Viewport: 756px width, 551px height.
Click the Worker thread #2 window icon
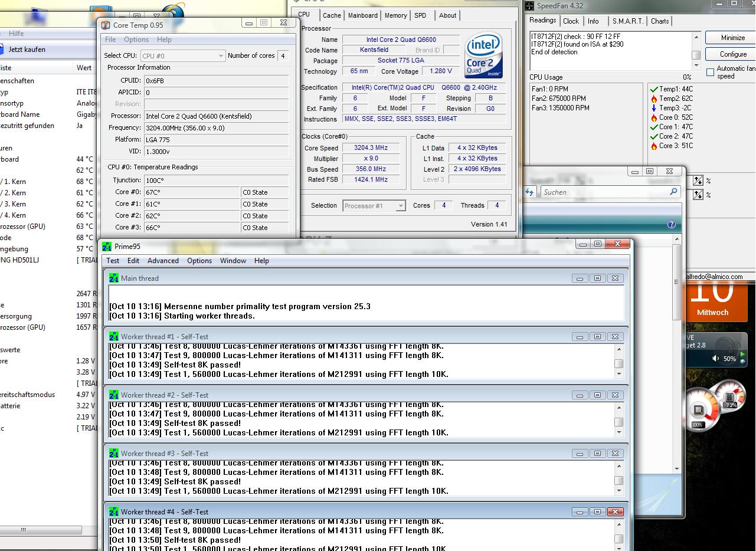[x=114, y=395]
